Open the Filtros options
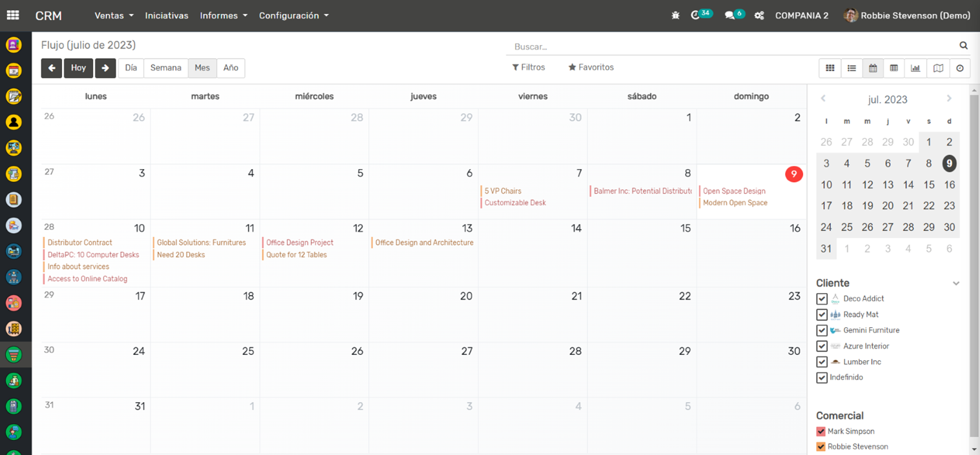This screenshot has width=980, height=455. (x=528, y=67)
